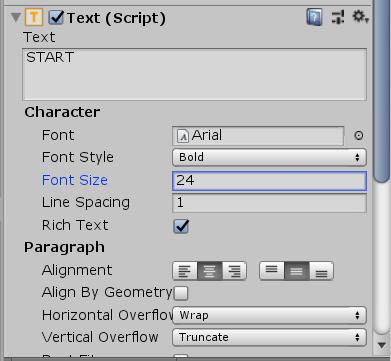Click the Font Size field showing 24
391x361 pixels.
(x=269, y=181)
